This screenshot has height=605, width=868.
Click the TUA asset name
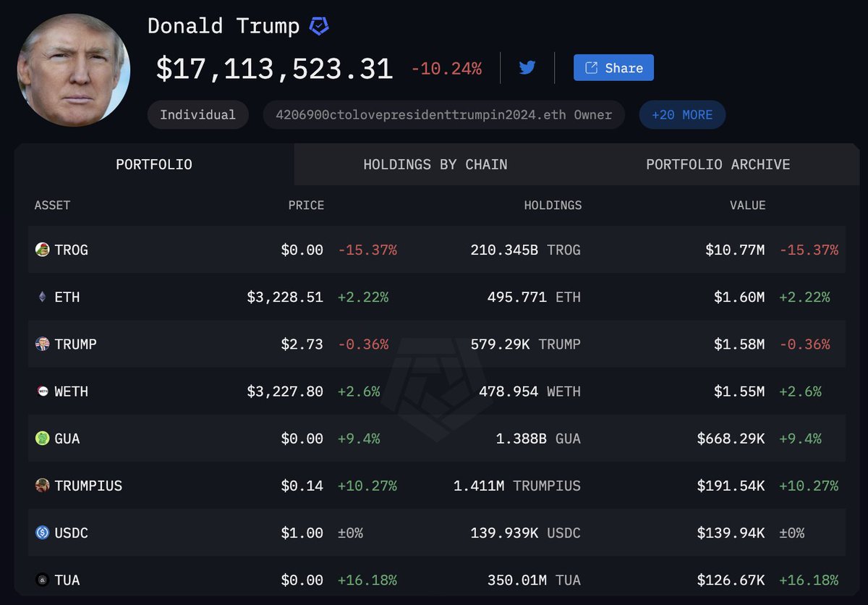pyautogui.click(x=67, y=580)
